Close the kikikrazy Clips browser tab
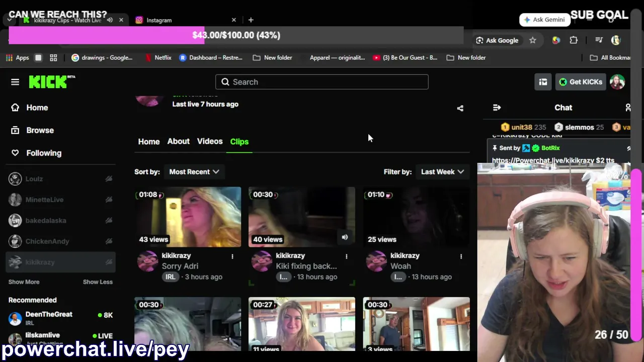Screen dimensions: 644x362 click(121, 20)
